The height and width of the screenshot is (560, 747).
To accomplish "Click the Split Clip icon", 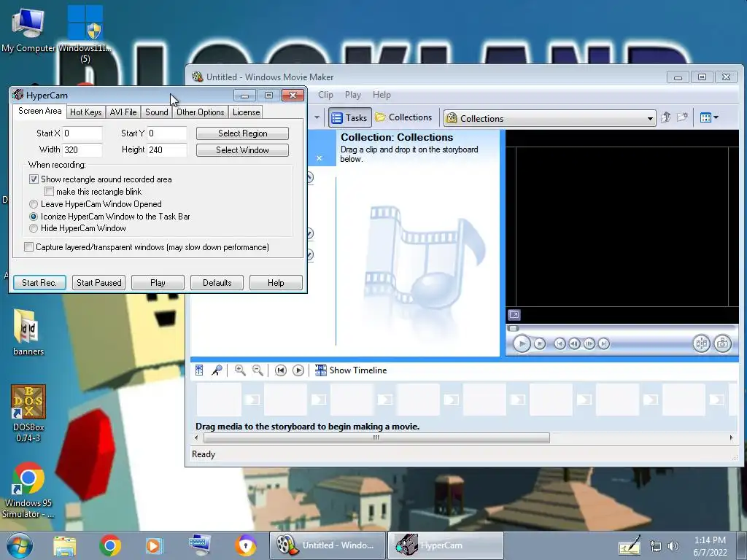I will (701, 343).
